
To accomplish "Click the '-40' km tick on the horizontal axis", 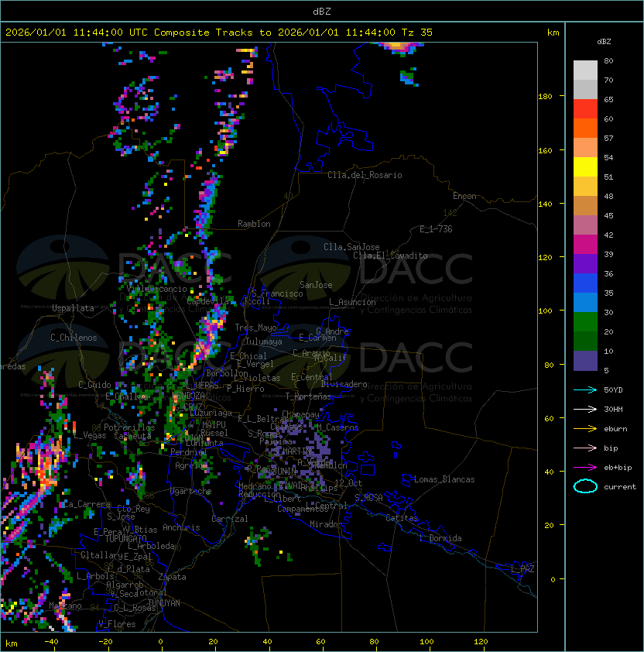I will click(51, 642).
